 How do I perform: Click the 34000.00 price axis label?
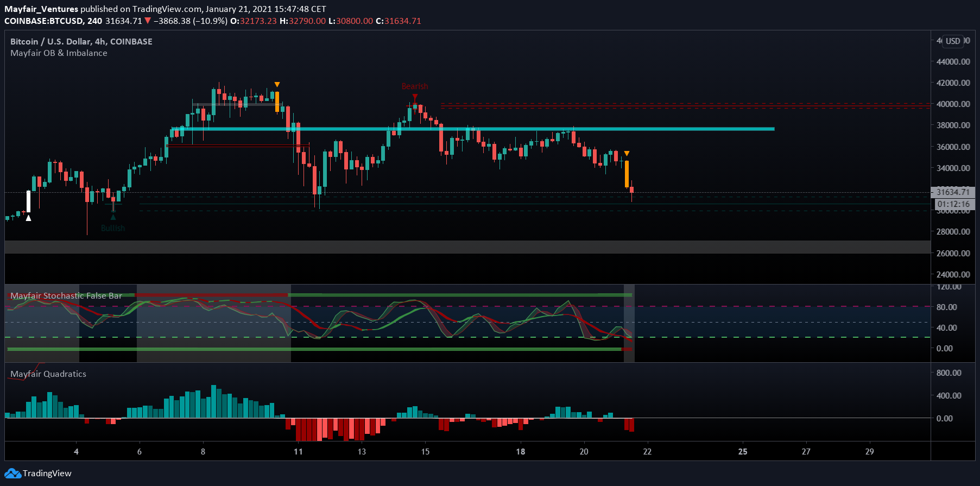tap(953, 168)
